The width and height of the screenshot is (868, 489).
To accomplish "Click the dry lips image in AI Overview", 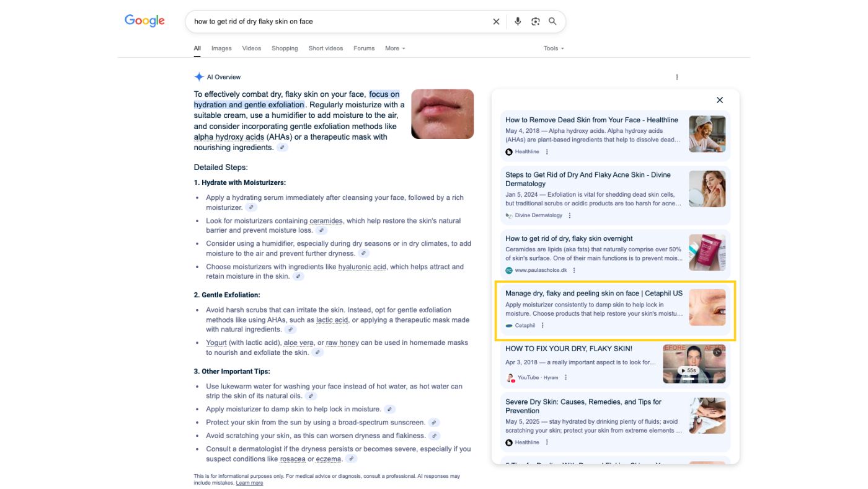I will (x=442, y=114).
